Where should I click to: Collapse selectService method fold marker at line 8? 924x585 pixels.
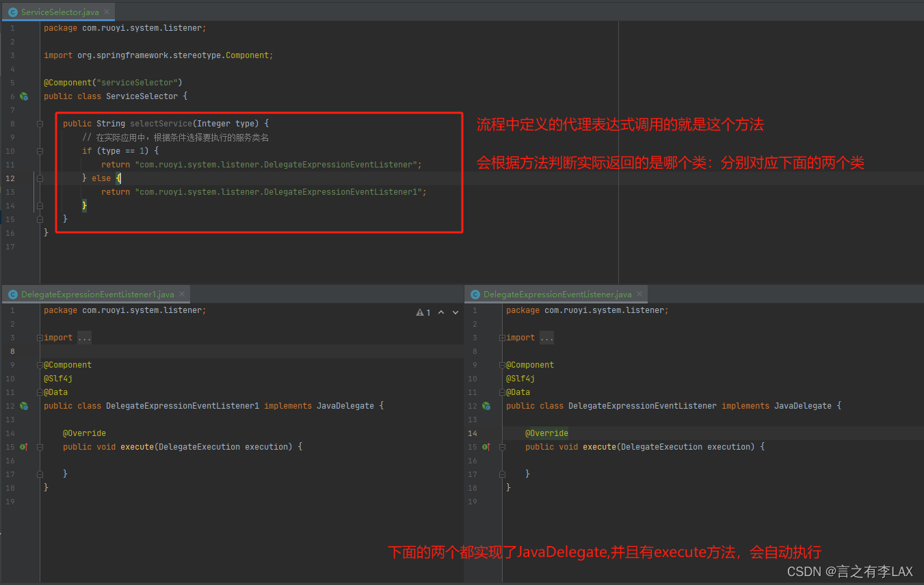pyautogui.click(x=40, y=124)
